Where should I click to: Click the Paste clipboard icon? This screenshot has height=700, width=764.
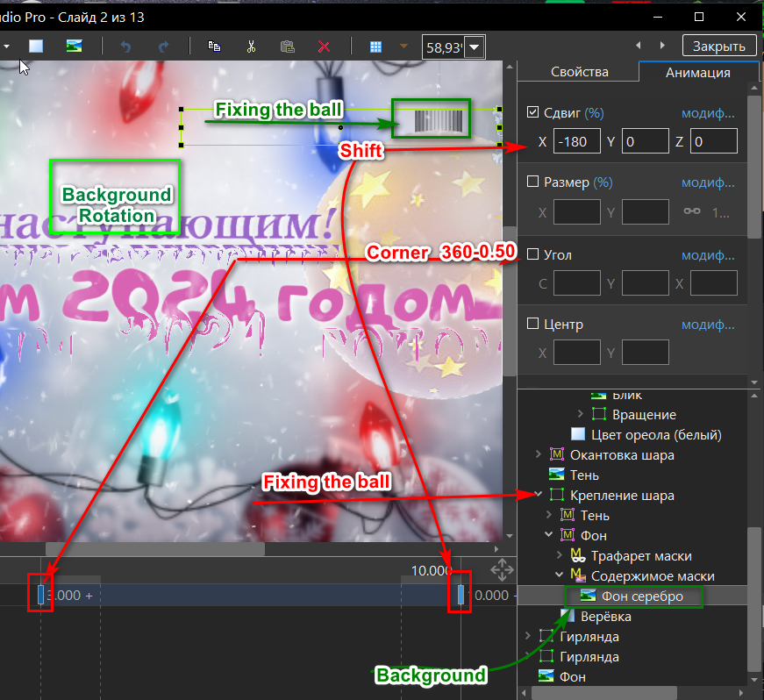(x=287, y=46)
